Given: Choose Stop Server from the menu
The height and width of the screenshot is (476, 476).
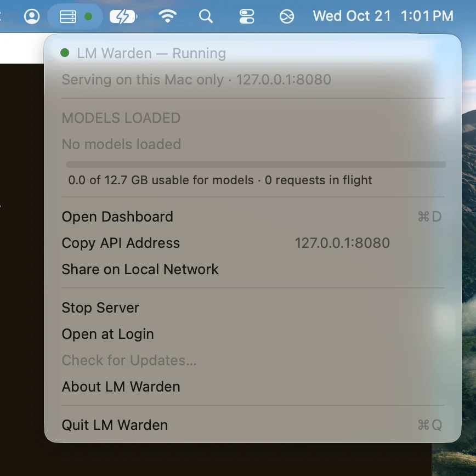Looking at the screenshot, I should pyautogui.click(x=253, y=308).
